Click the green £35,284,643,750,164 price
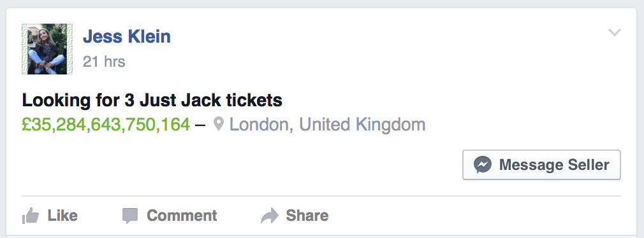This screenshot has height=238, width=644. (x=106, y=125)
